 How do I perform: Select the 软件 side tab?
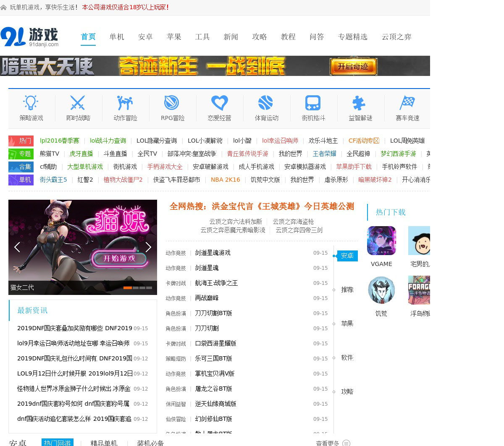point(347,357)
